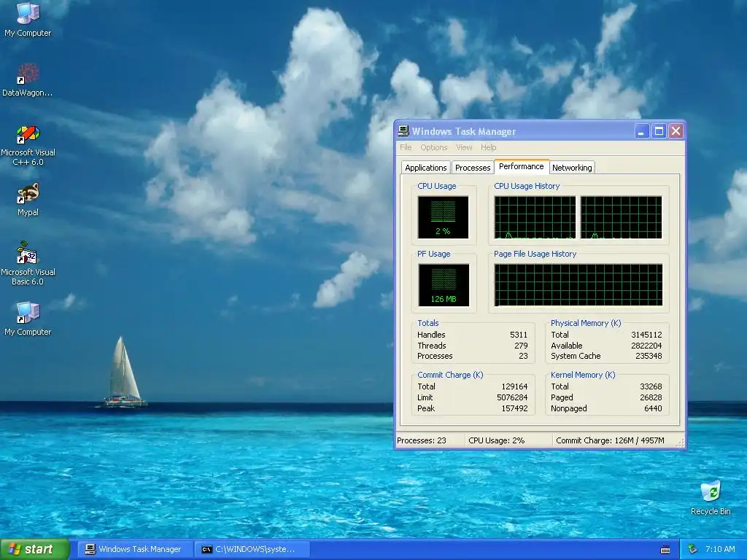This screenshot has height=560, width=747.
Task: Switch to the Networking tab
Action: [x=572, y=168]
